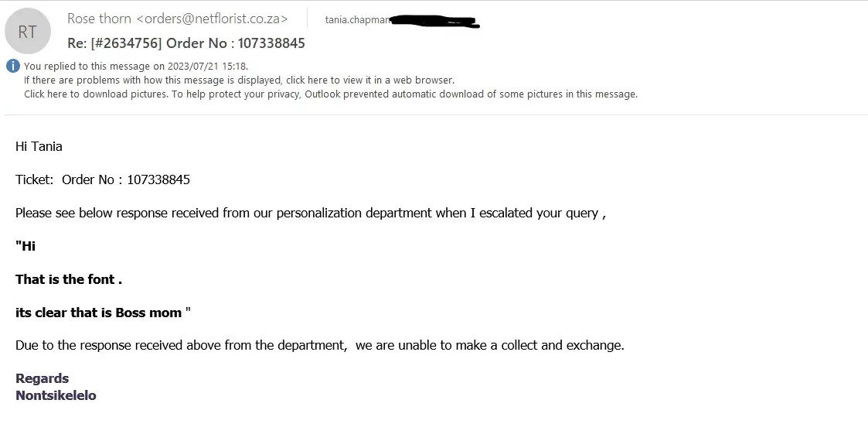Click the 'Nontsikelelo' signature name
The width and height of the screenshot is (868, 434).
(x=56, y=395)
